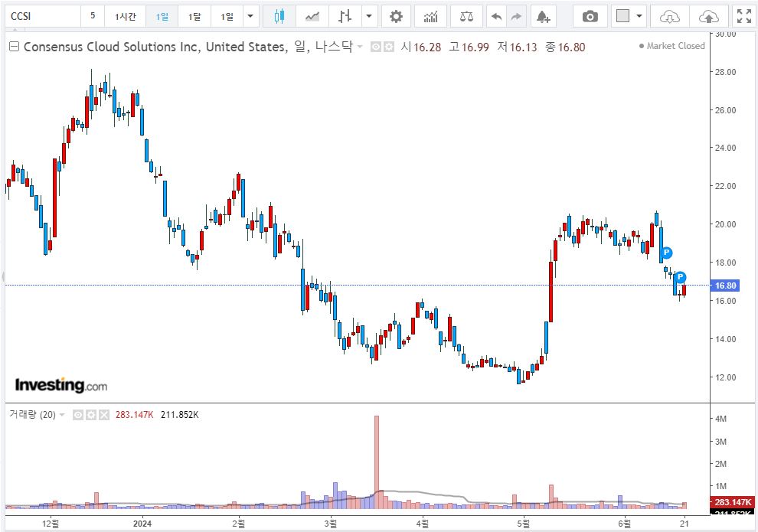Click the 3월 time axis label

(330, 524)
